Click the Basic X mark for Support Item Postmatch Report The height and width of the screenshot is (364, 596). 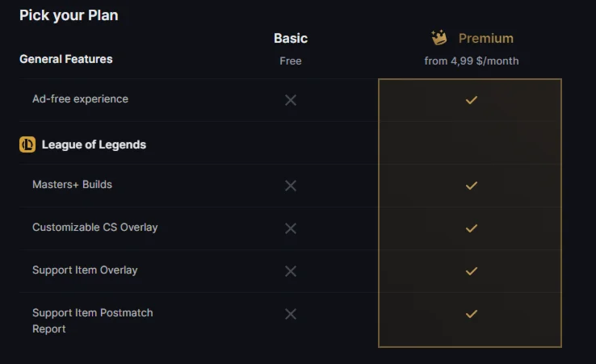point(291,314)
